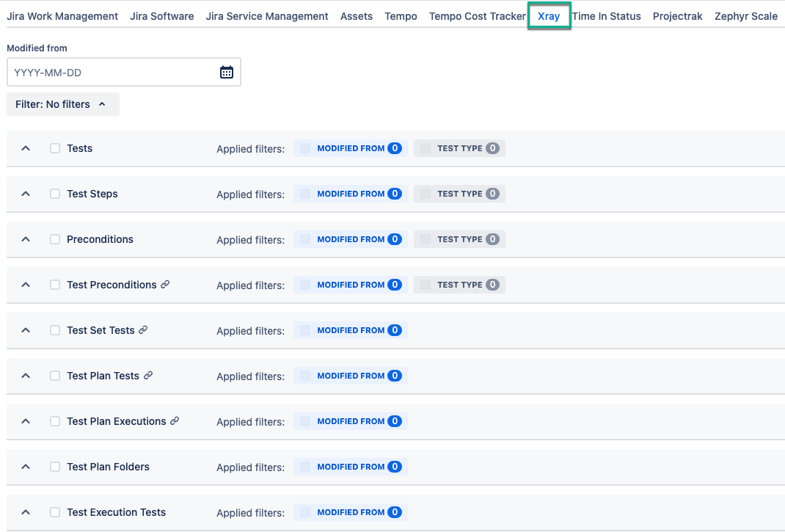
Task: Check the Tests checkbox
Action: [55, 148]
